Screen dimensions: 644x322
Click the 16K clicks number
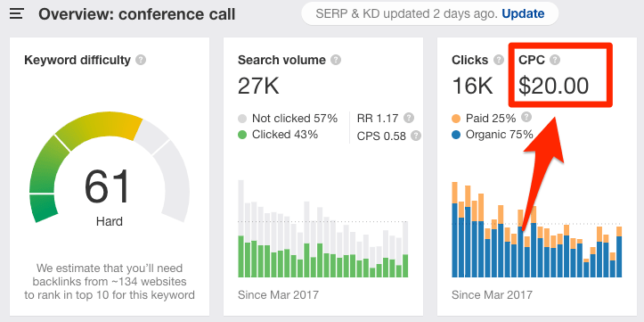click(472, 86)
